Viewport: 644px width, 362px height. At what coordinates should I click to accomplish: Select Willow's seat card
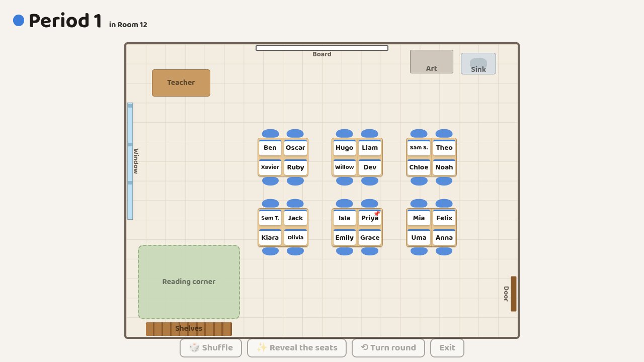tap(345, 167)
